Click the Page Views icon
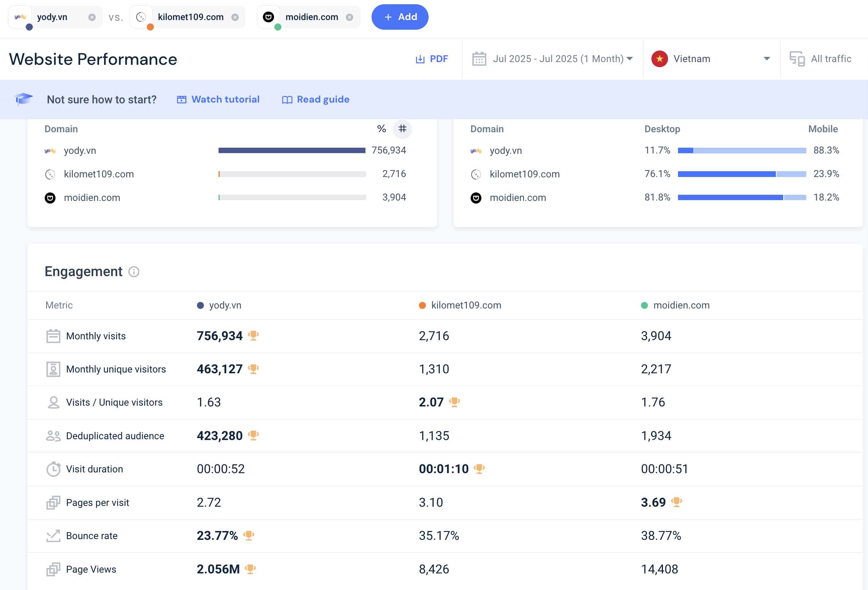 coord(53,569)
